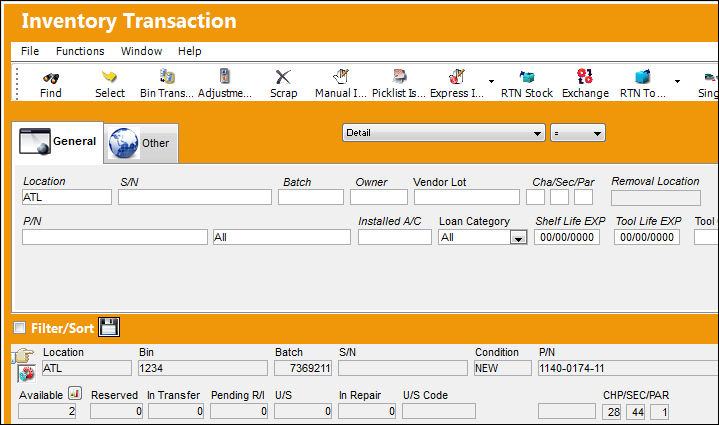The height and width of the screenshot is (425, 719).
Task: Click the Location field containing ATL
Action: pyautogui.click(x=66, y=197)
